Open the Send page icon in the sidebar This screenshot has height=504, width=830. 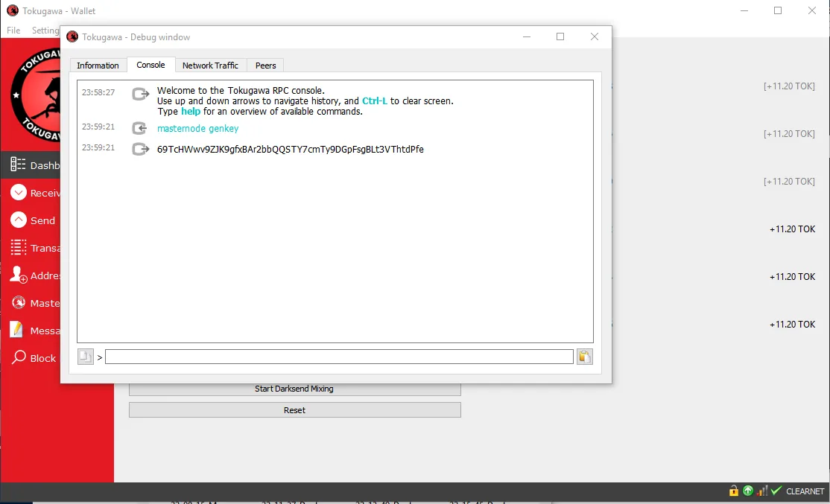click(19, 220)
